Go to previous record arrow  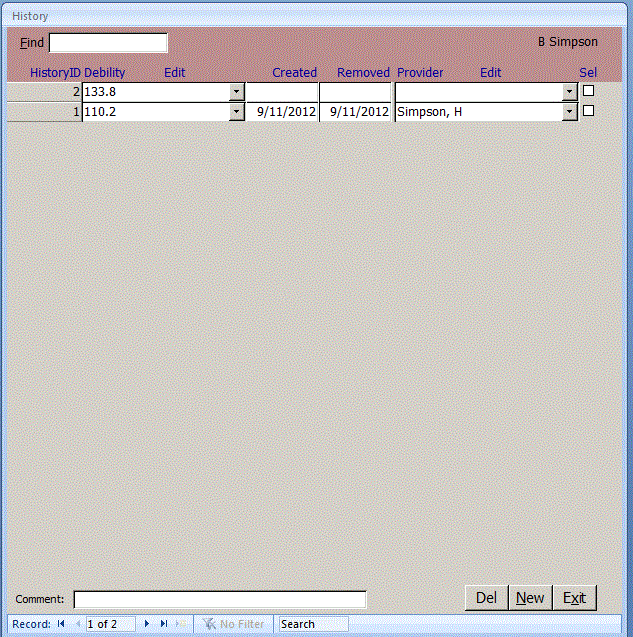78,624
